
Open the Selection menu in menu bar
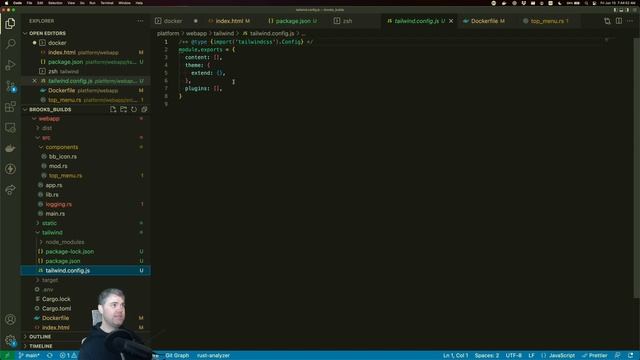(55, 3)
